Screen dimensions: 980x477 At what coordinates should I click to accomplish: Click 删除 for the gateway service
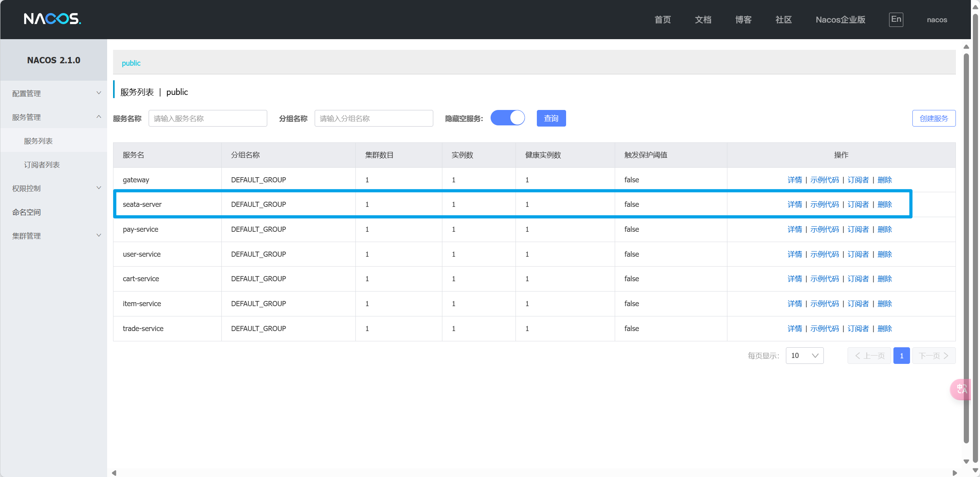[x=885, y=180]
